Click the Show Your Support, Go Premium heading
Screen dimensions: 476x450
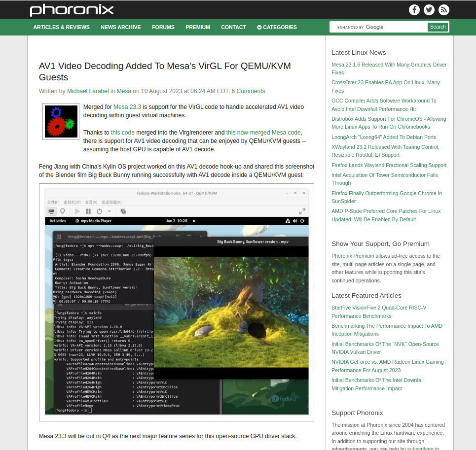pyautogui.click(x=380, y=244)
